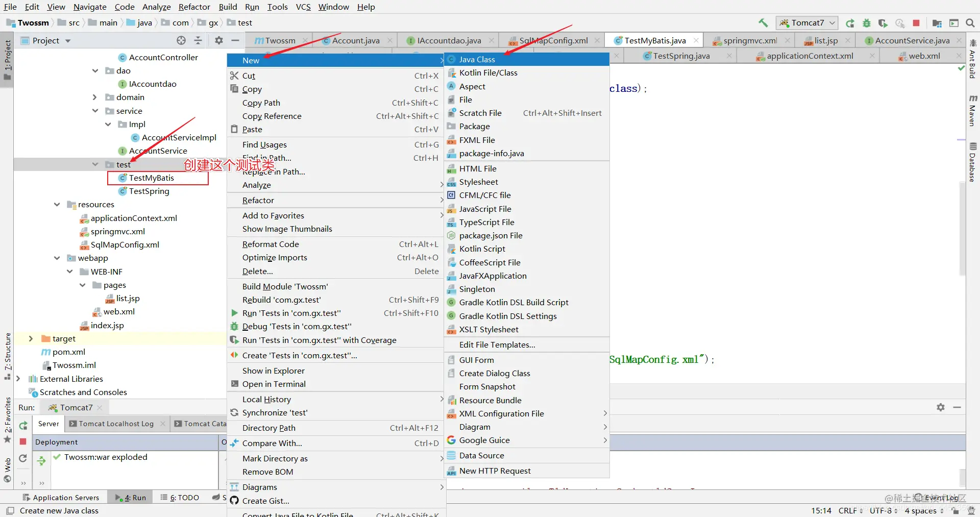980x517 pixels.
Task: Open the Tomcat7 run configuration dropdown
Action: coord(807,23)
